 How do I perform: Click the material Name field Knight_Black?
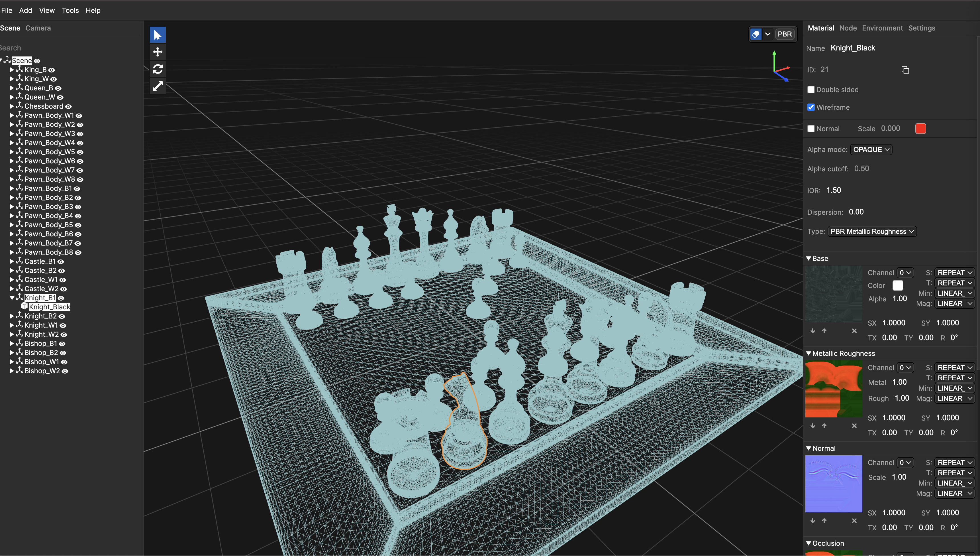[853, 48]
